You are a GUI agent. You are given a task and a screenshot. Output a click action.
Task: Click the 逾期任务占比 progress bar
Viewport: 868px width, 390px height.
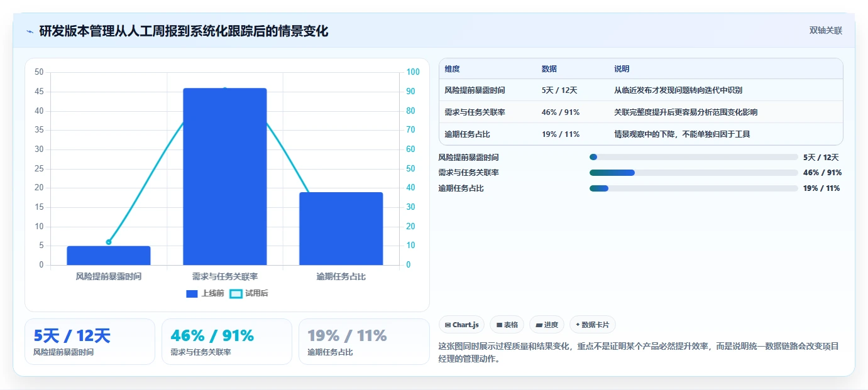(x=693, y=188)
